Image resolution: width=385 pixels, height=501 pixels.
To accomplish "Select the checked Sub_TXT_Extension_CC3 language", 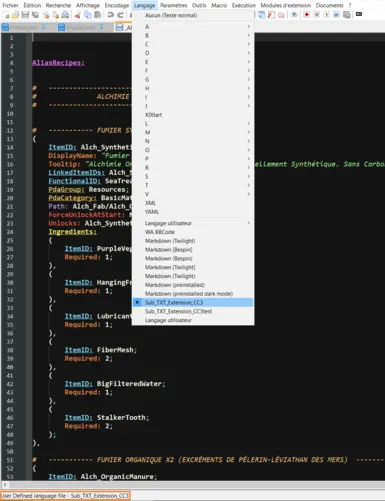I will (x=193, y=302).
